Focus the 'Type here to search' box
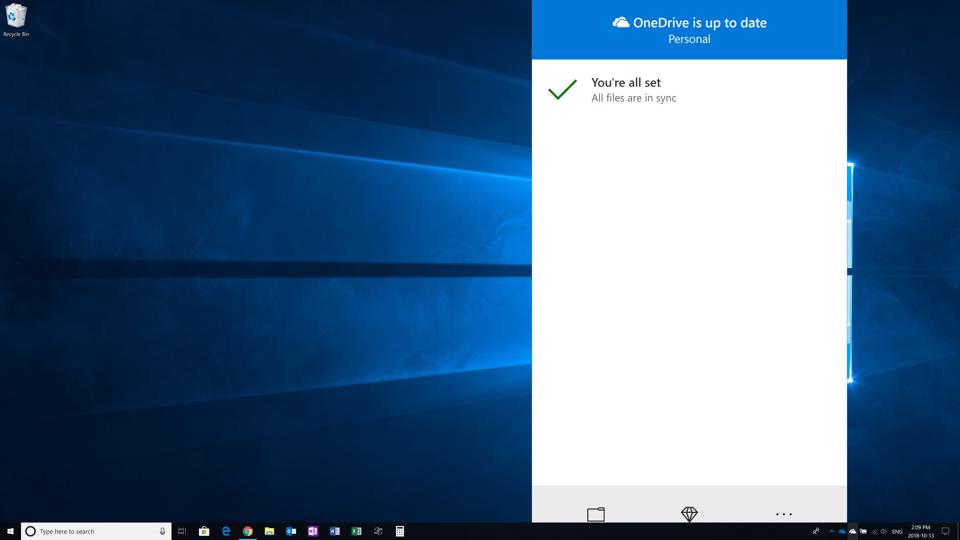Viewport: 960px width, 540px height. 96,531
